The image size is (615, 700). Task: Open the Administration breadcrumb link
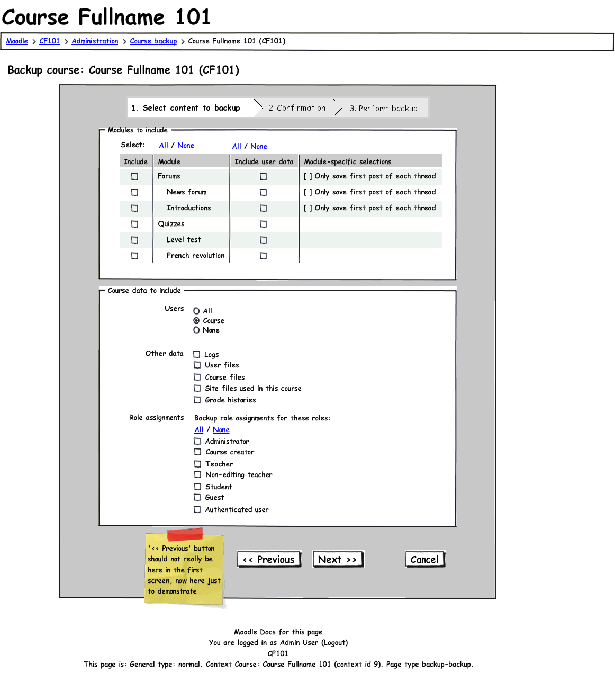(95, 41)
